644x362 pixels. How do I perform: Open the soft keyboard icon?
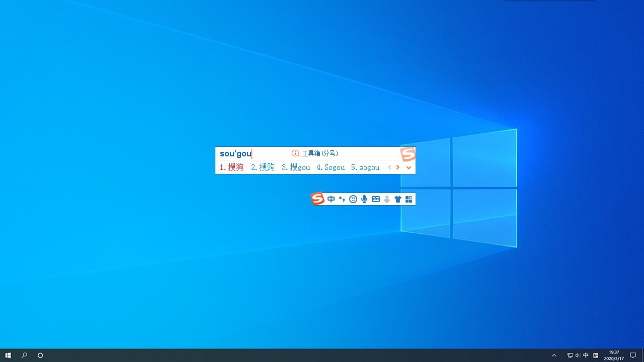coord(375,199)
